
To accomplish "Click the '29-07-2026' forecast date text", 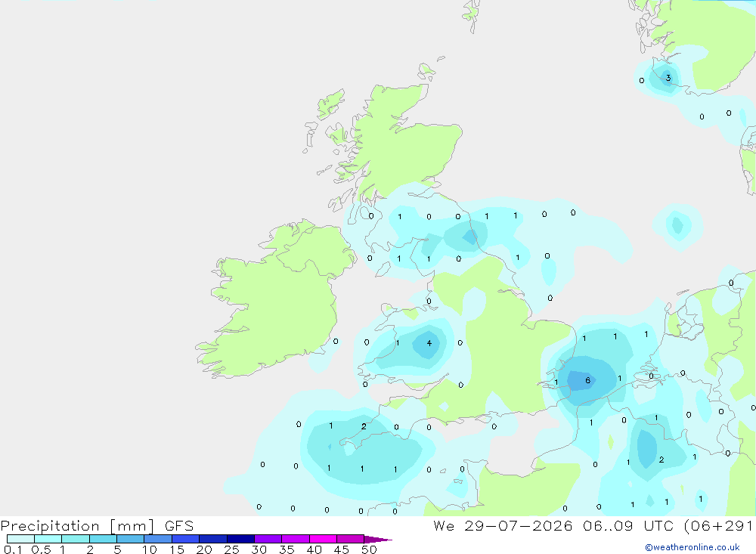I will click(x=519, y=526).
